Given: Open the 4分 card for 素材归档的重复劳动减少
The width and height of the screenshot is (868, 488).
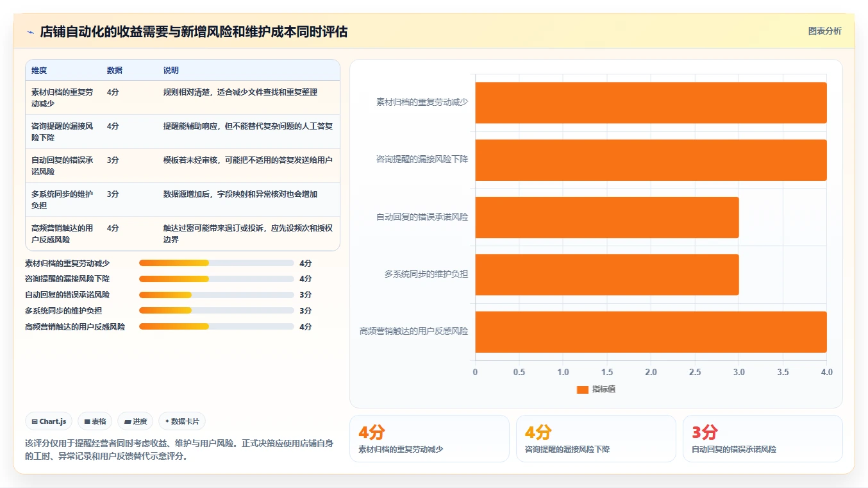Looking at the screenshot, I should point(430,439).
